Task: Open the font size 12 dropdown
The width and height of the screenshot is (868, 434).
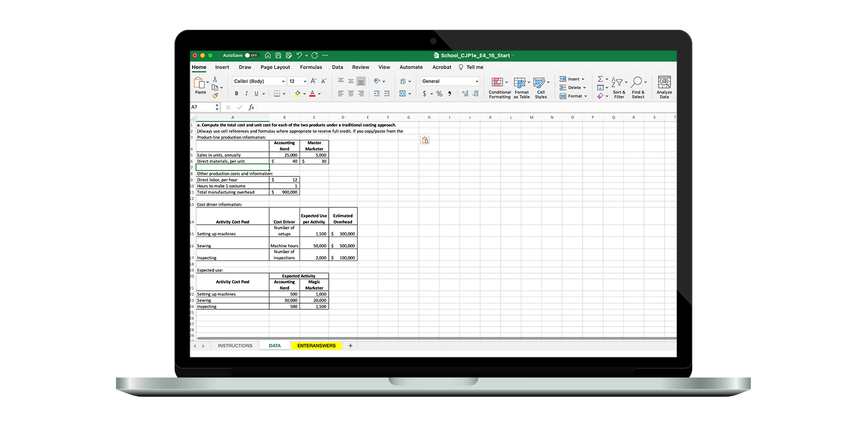Action: coord(305,81)
